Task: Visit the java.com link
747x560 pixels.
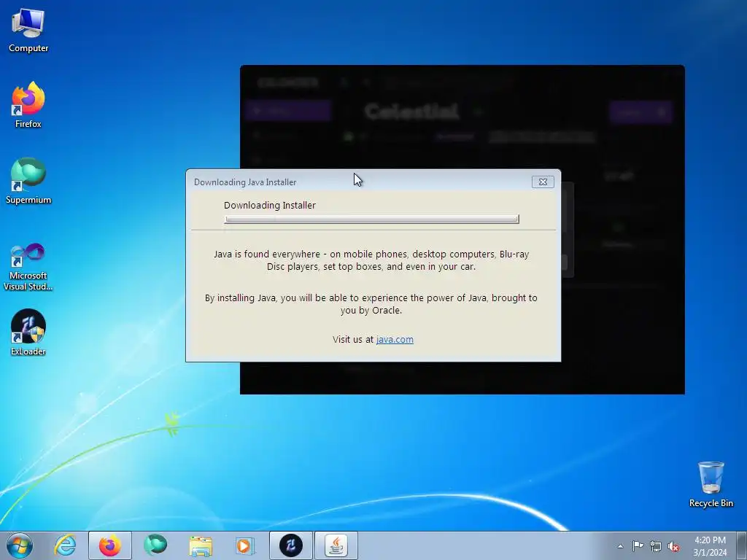Action: click(x=395, y=340)
